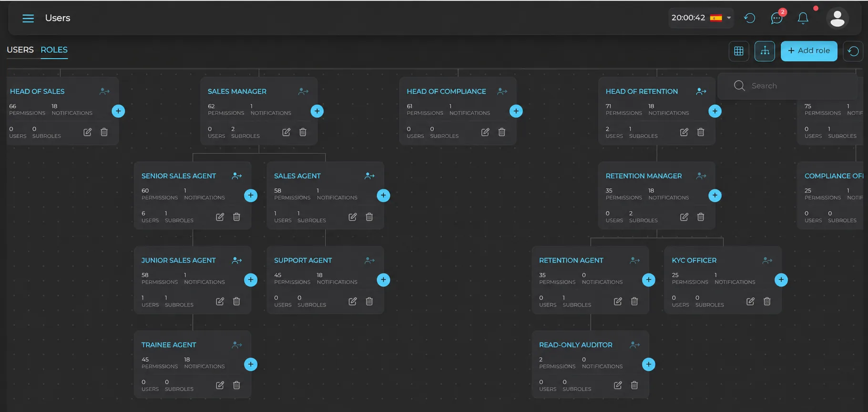
Task: Assign users to Senior Sales Agent
Action: 236,176
